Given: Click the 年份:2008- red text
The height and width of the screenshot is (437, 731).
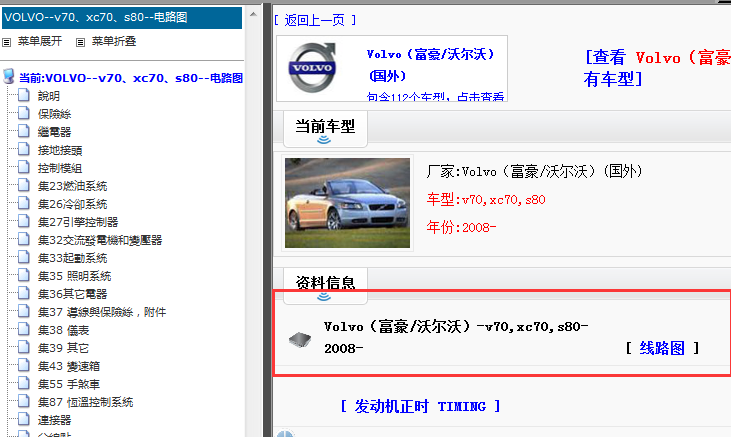Looking at the screenshot, I should (461, 228).
